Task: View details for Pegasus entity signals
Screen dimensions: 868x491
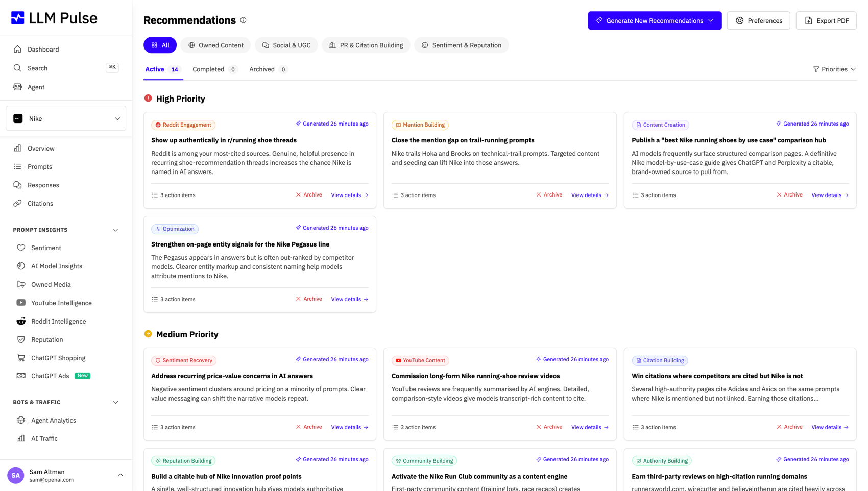Action: [x=350, y=300]
